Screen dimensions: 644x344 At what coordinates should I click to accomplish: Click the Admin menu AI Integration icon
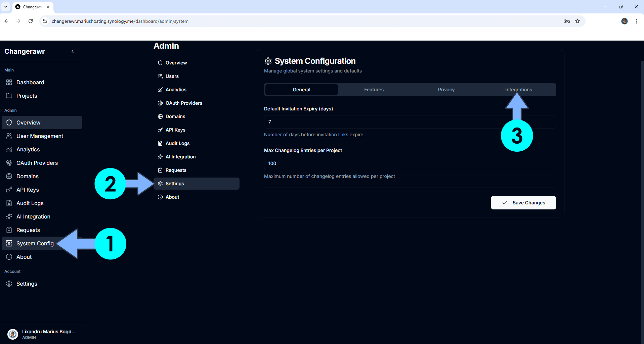160,157
